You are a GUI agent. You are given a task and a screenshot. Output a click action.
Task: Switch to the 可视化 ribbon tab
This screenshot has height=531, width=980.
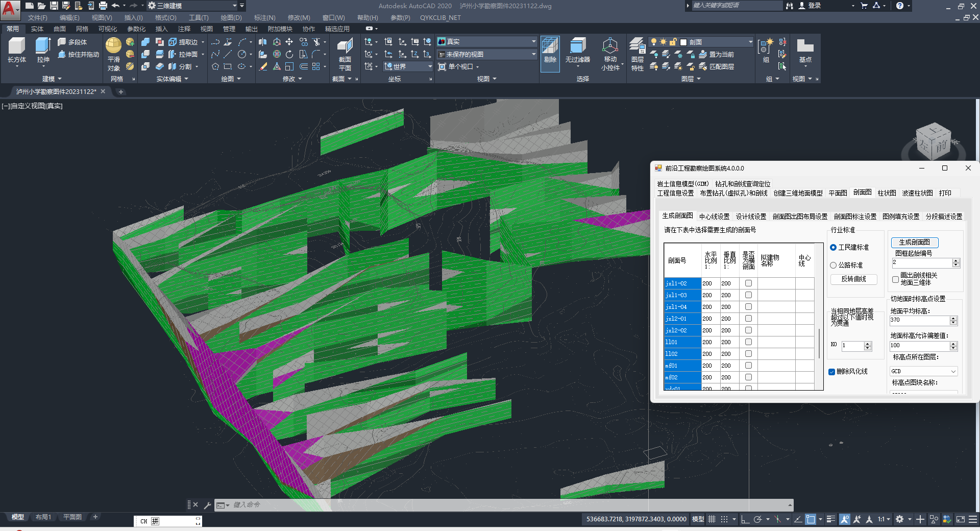coord(107,29)
